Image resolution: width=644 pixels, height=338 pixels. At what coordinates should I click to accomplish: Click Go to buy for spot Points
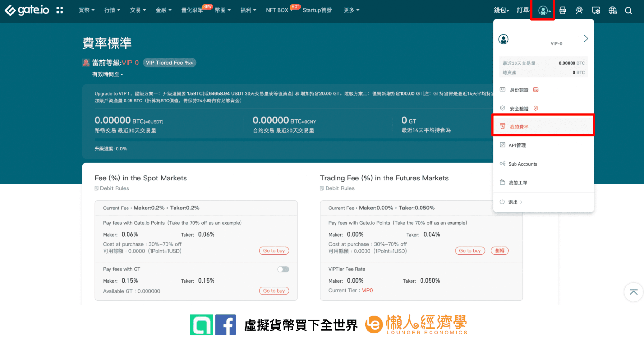tap(274, 251)
